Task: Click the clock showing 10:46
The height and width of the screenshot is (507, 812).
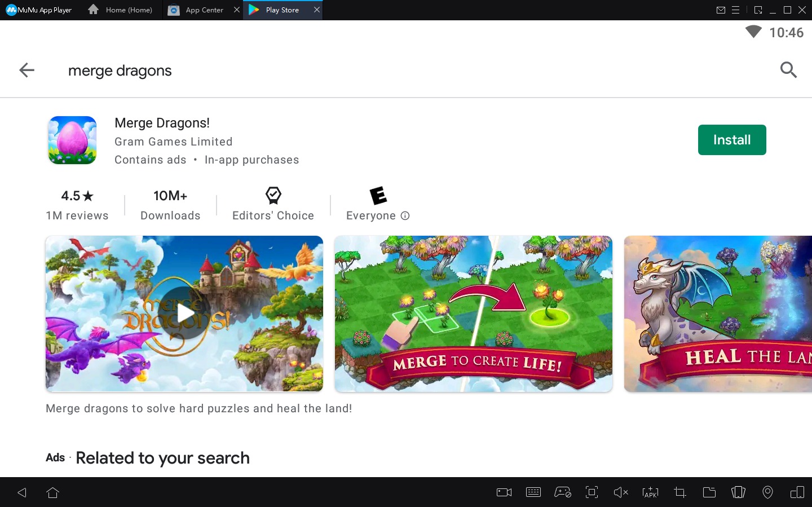Action: [787, 33]
